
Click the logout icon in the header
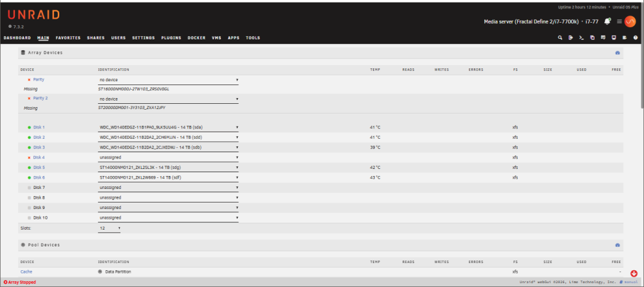click(571, 38)
